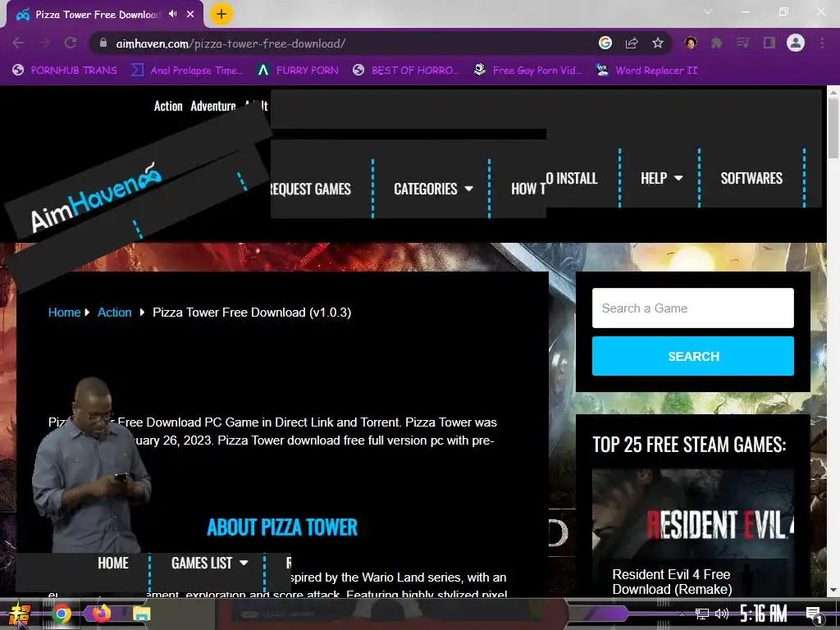Open the media control playlist icon
The image size is (840, 630).
pos(743,43)
